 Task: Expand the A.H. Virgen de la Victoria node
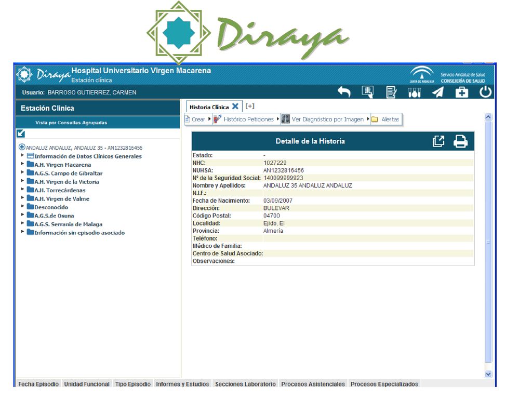tap(22, 180)
